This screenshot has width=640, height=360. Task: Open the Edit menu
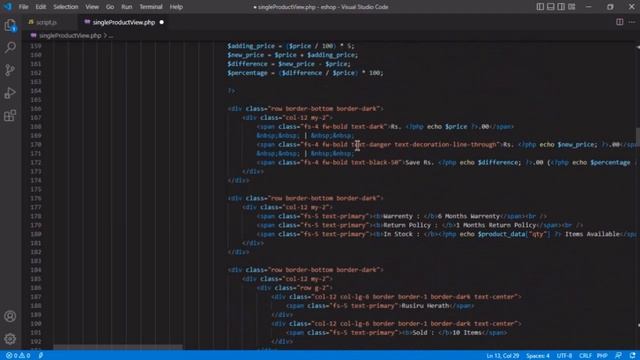pos(41,7)
